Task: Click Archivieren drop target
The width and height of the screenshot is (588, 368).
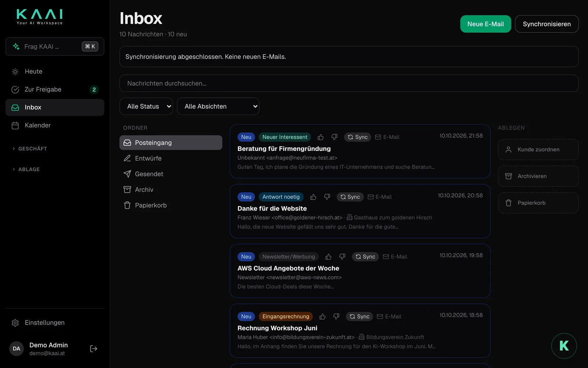Action: [x=538, y=176]
